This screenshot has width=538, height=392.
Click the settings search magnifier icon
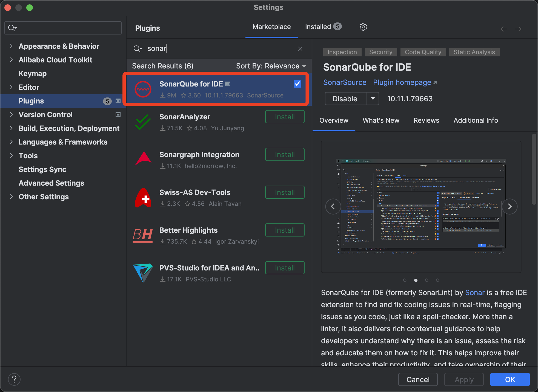12,28
